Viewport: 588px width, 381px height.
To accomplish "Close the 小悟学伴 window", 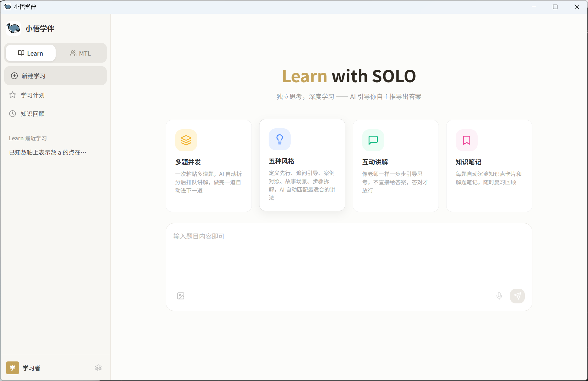I will pyautogui.click(x=577, y=7).
